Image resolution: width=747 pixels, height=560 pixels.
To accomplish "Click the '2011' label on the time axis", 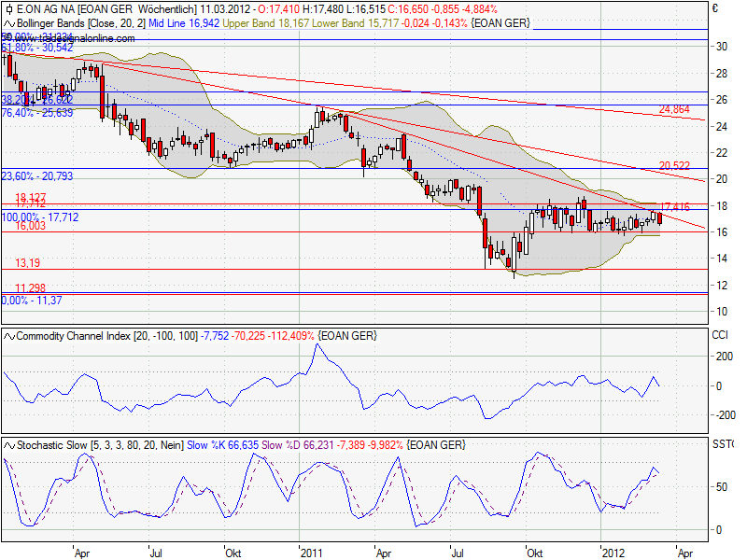I will point(311,553).
